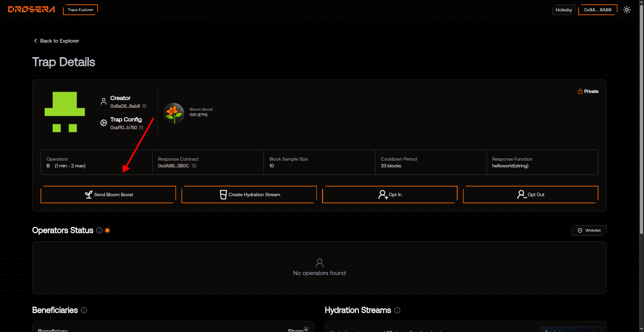Open Response Contract external link icon
This screenshot has width=644, height=332.
pyautogui.click(x=194, y=166)
